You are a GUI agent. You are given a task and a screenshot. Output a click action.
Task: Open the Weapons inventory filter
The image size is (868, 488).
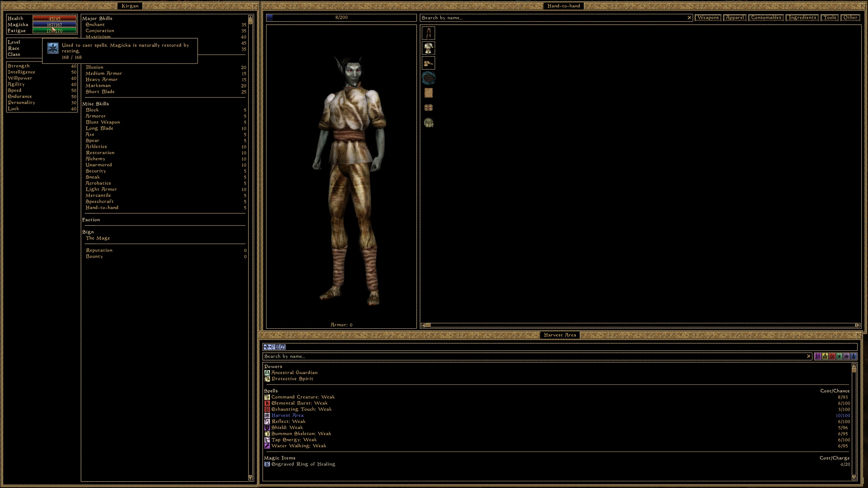[x=708, y=18]
